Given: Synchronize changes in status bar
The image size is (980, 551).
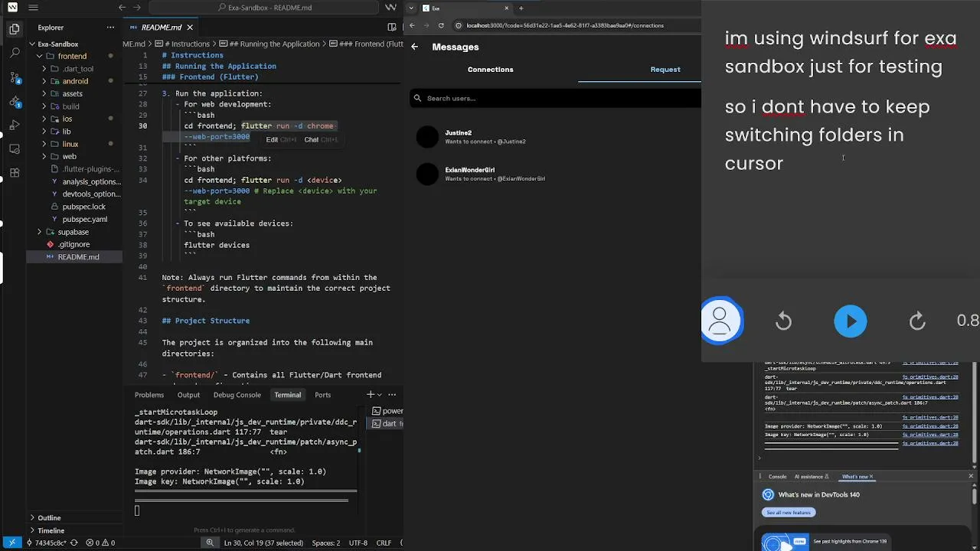Looking at the screenshot, I should (73, 543).
